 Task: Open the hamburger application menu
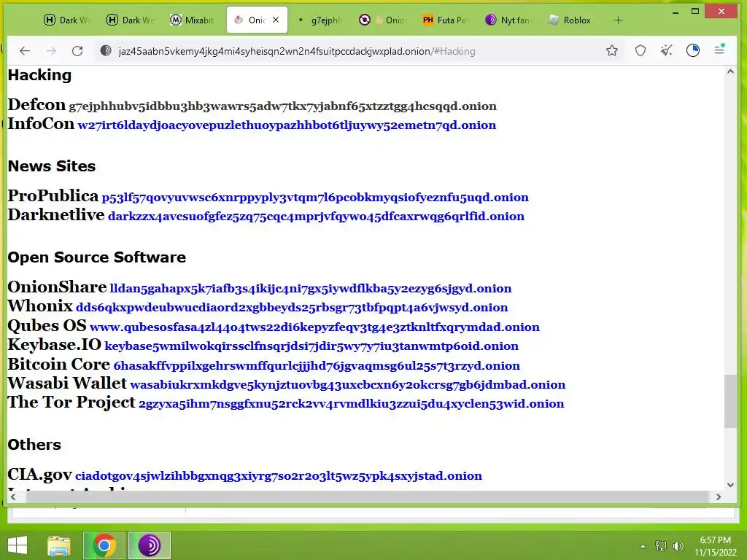(x=719, y=50)
